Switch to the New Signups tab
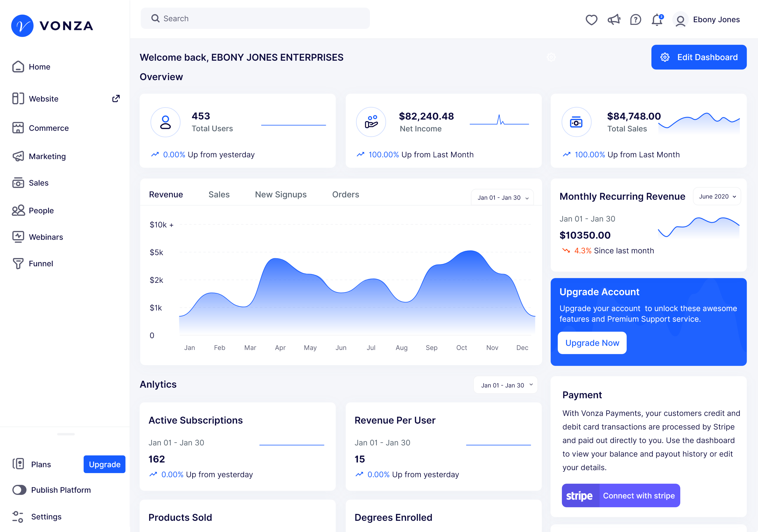 (x=281, y=195)
